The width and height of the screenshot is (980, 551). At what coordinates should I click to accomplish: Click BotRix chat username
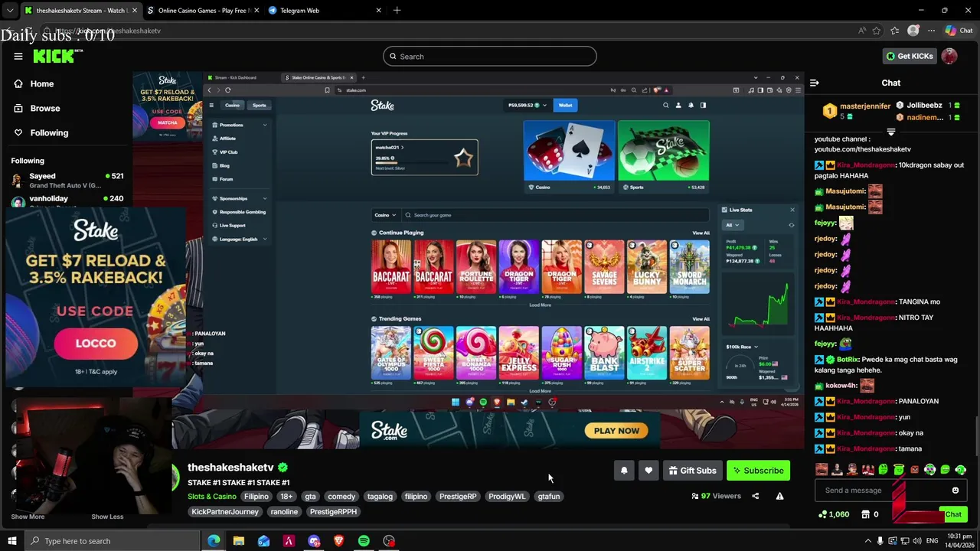point(848,360)
